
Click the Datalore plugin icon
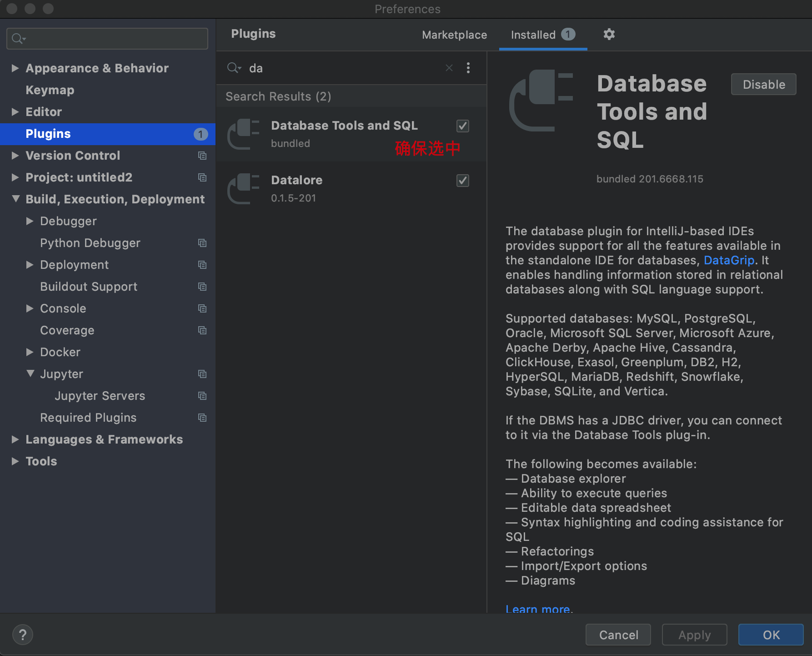tap(243, 189)
